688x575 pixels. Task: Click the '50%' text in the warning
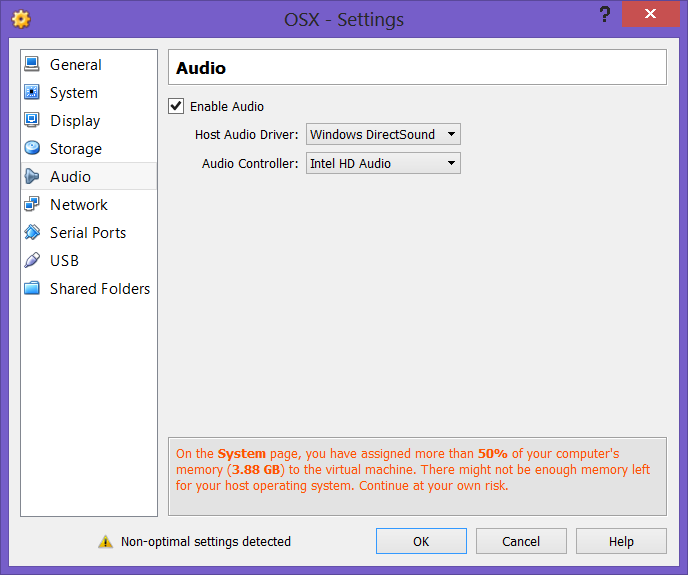(493, 453)
